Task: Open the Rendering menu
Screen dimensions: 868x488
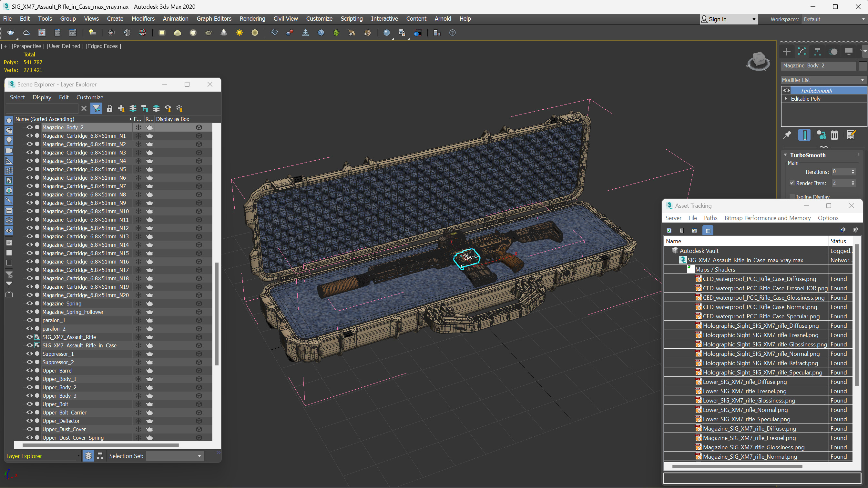Action: [x=252, y=18]
